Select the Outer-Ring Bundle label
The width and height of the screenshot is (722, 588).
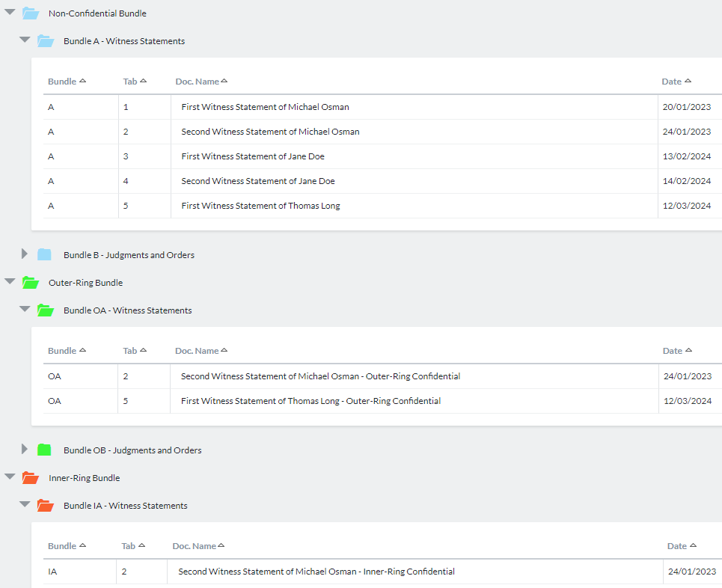pyautogui.click(x=85, y=283)
